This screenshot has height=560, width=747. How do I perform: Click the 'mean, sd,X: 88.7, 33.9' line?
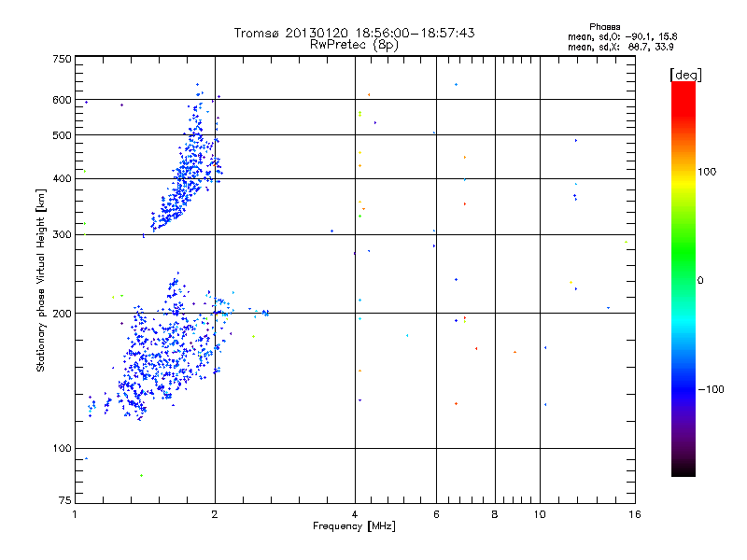coord(620,47)
